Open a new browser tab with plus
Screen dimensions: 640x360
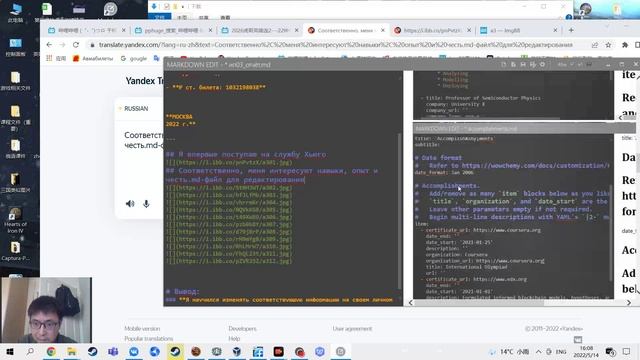click(571, 30)
